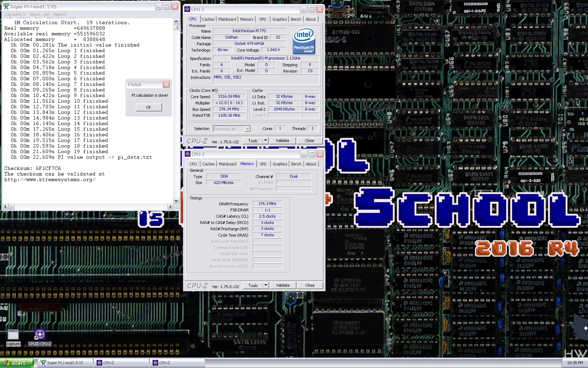588x368 pixels.
Task: Click Validate in lower CPU-Z window
Action: pos(283,286)
